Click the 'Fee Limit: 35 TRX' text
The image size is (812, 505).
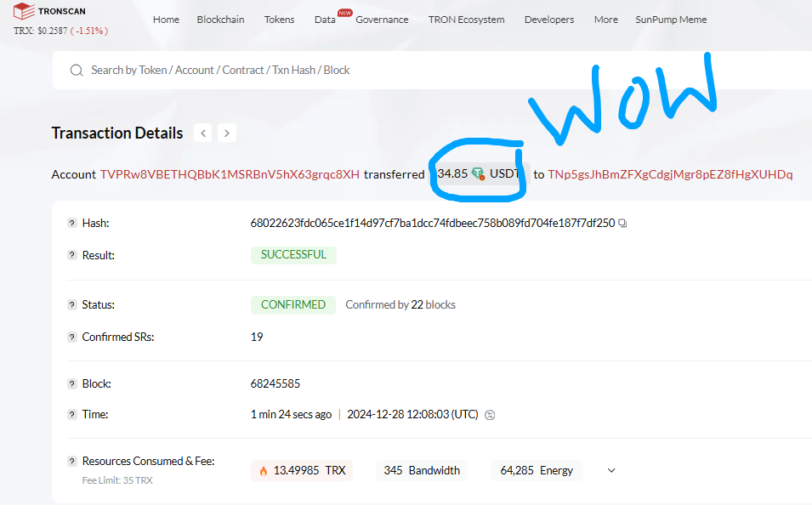coord(117,480)
